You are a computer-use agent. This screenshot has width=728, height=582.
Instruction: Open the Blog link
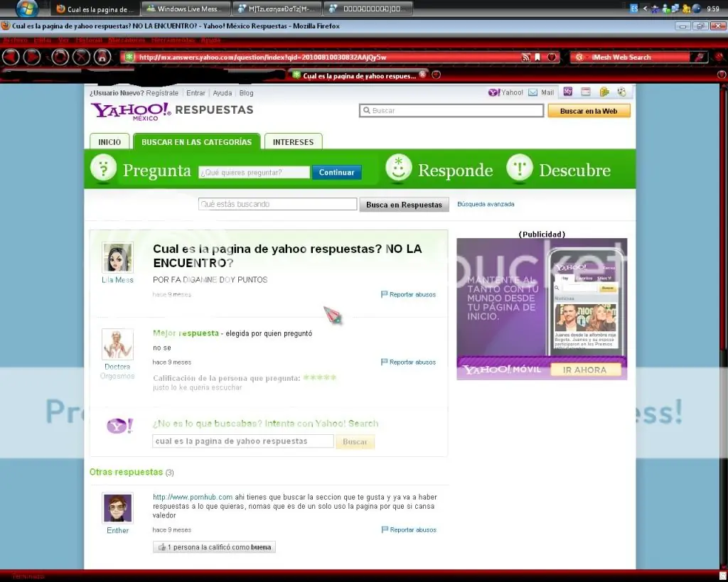(246, 93)
